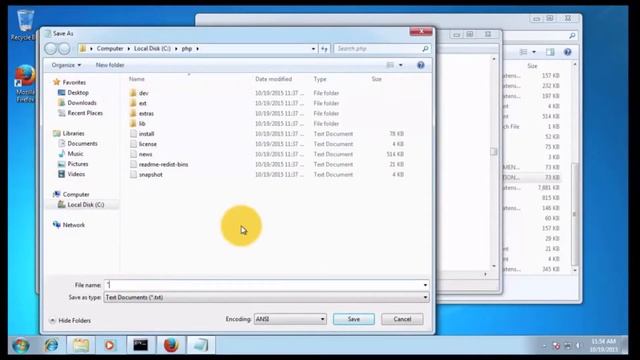Open the dev folder

[143, 93]
